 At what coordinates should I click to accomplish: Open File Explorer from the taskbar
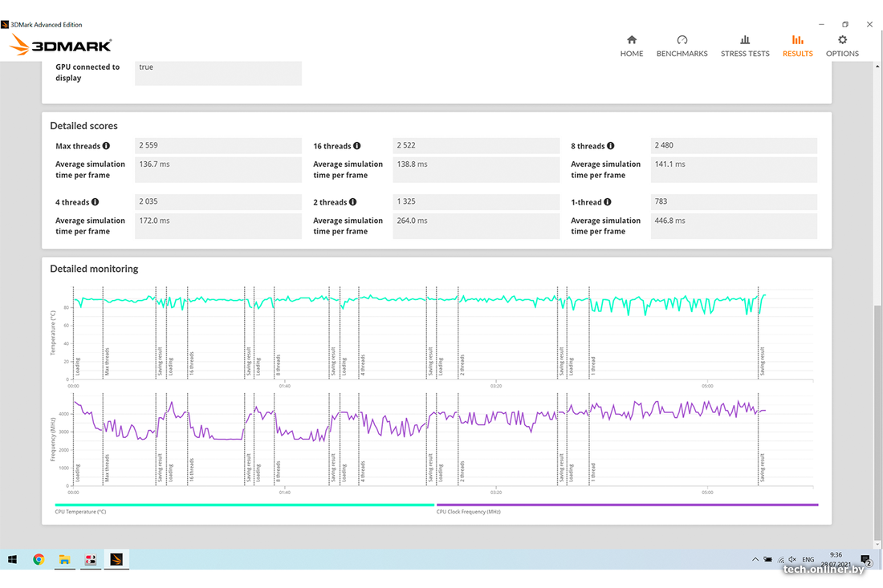pos(65,559)
